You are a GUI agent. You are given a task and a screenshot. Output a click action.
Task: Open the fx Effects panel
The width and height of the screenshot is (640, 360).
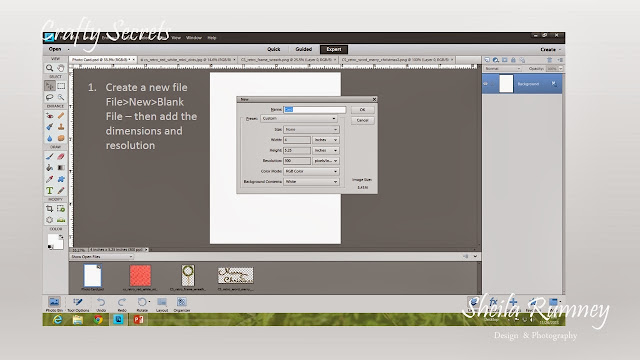point(493,302)
